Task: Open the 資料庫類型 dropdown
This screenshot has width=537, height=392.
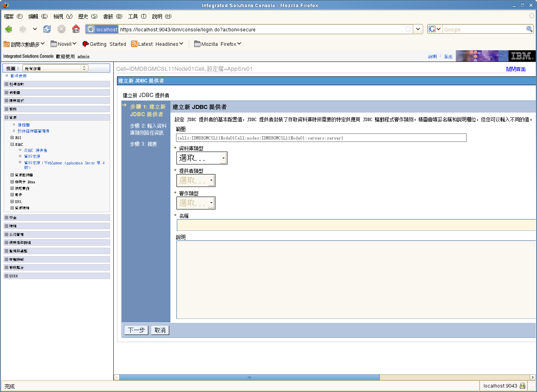Action: 202,158
